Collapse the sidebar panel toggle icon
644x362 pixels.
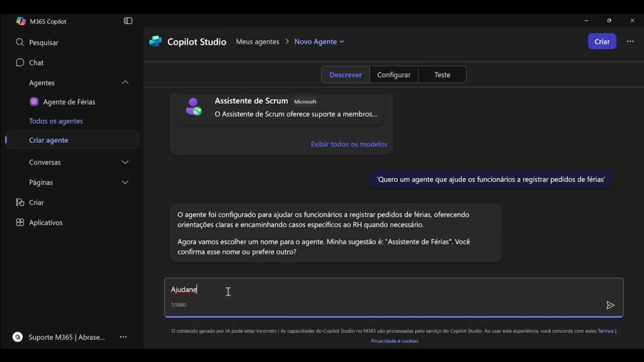[128, 21]
